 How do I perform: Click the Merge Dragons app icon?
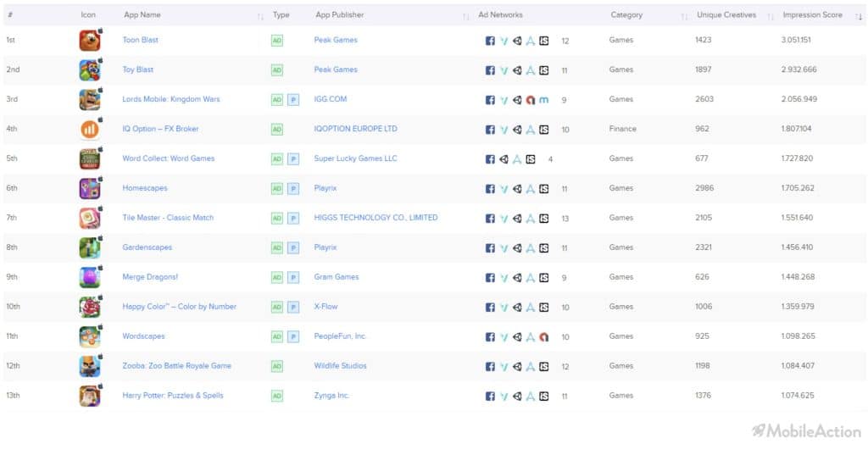pyautogui.click(x=90, y=277)
